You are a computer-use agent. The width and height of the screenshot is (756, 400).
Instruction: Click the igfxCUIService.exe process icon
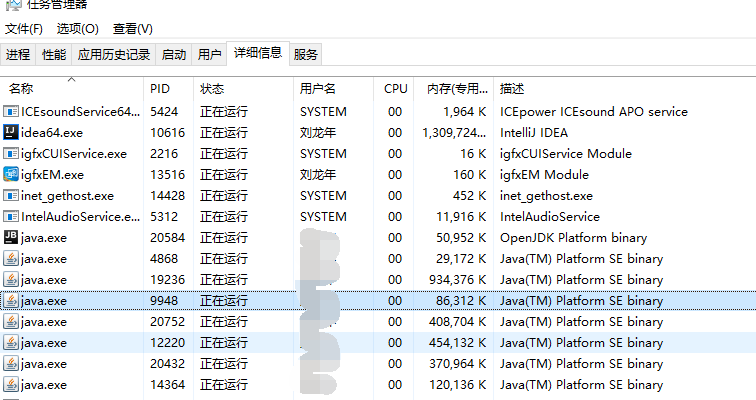(x=11, y=154)
